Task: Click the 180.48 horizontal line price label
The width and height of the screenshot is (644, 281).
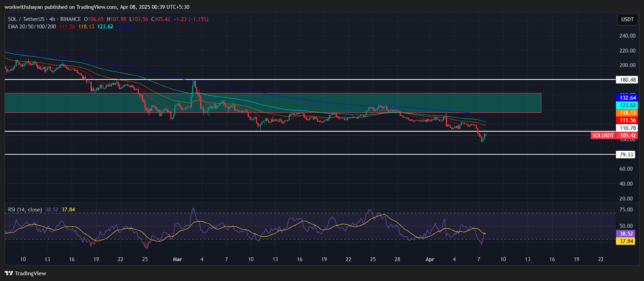Action: [627, 80]
